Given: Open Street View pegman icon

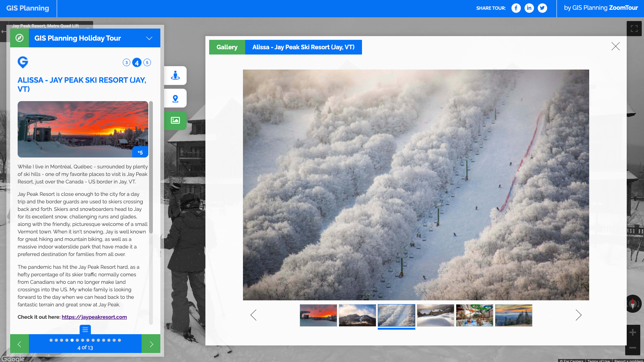Looking at the screenshot, I should coord(175,76).
